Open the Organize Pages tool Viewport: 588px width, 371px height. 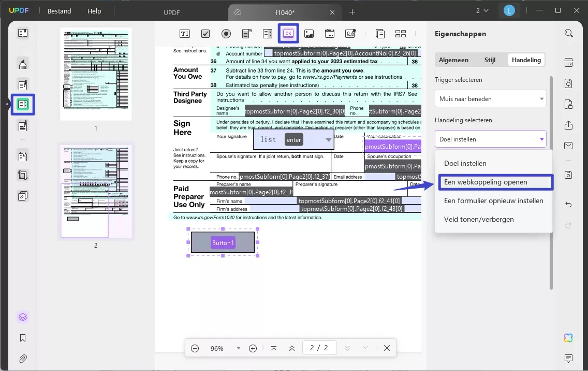pos(22,155)
